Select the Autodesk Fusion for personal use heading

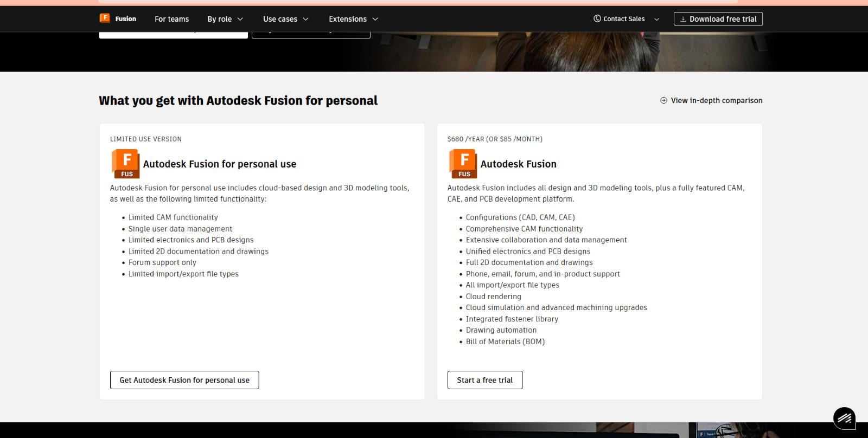point(220,164)
